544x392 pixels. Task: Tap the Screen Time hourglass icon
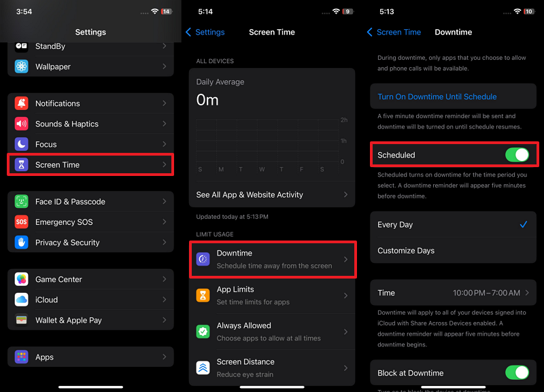tap(21, 164)
